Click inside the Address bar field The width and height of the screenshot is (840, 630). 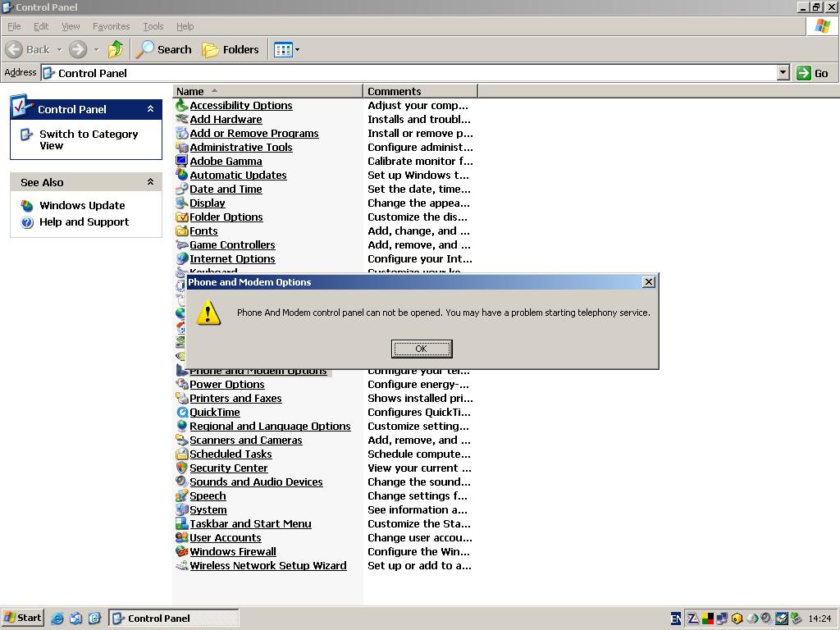(x=409, y=73)
